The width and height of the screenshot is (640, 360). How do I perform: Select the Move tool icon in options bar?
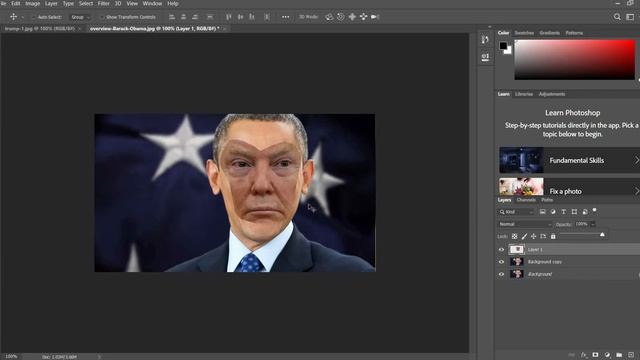[x=13, y=17]
